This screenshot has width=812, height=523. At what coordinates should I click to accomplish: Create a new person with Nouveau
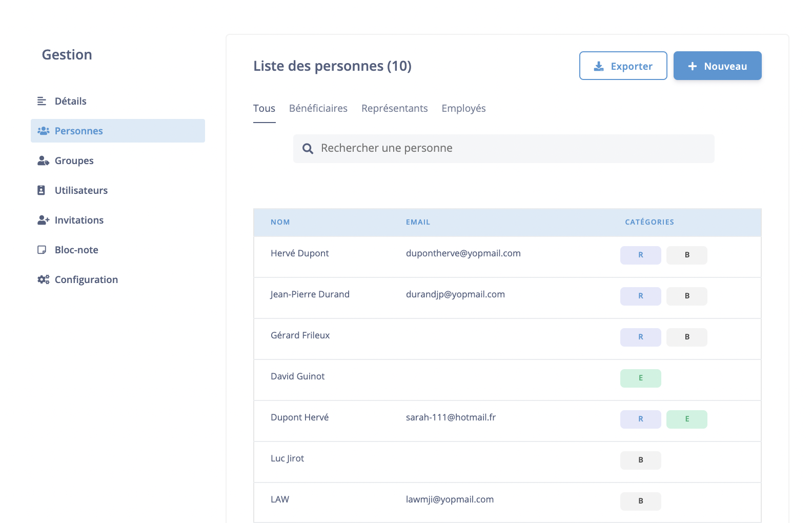coord(717,66)
